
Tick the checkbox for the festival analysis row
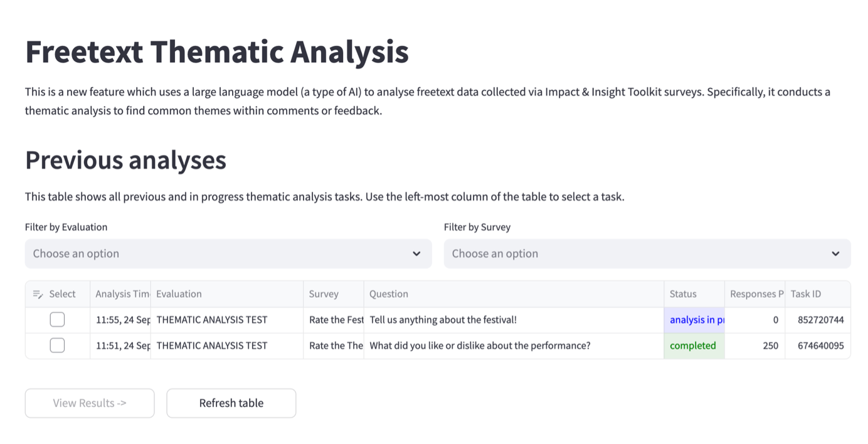(57, 320)
